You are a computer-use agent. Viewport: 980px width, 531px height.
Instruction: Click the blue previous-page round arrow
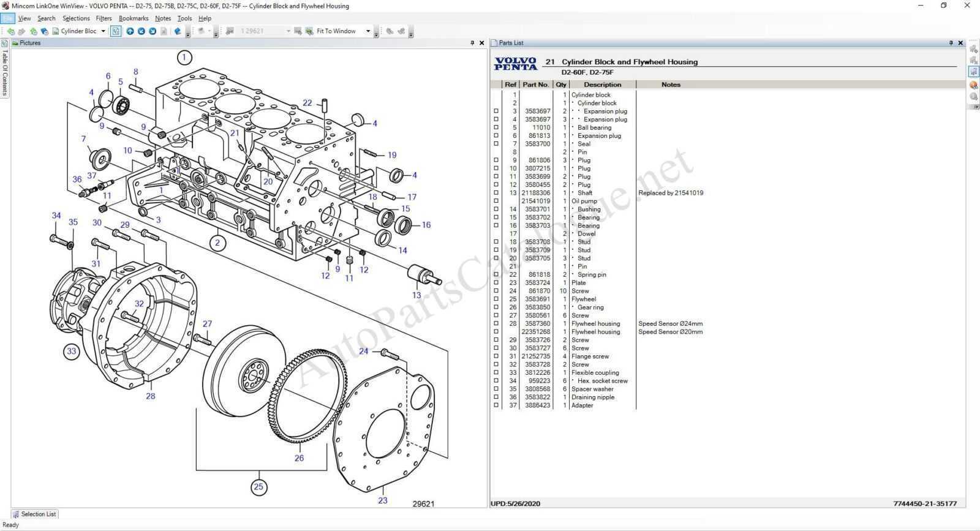click(x=141, y=31)
